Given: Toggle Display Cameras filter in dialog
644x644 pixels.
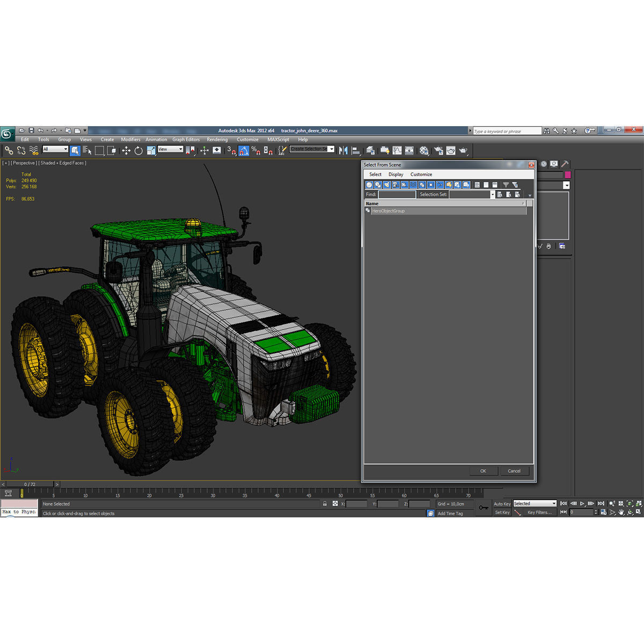Looking at the screenshot, I should point(396,185).
